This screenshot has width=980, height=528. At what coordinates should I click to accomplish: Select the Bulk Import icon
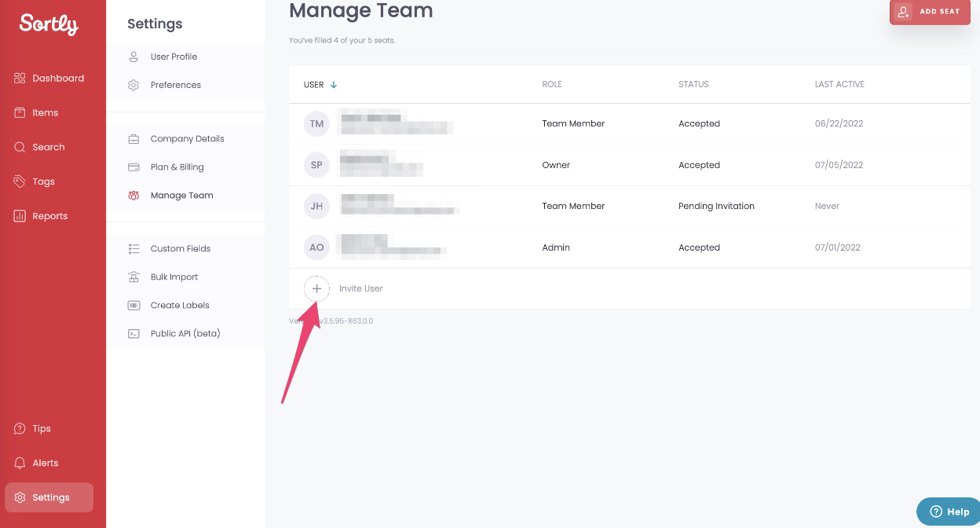point(134,277)
